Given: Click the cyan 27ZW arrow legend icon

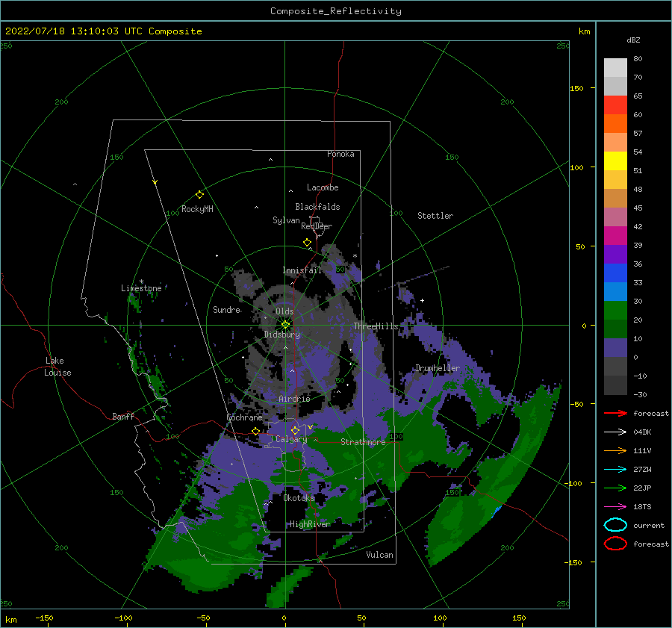Looking at the screenshot, I should pyautogui.click(x=615, y=470).
